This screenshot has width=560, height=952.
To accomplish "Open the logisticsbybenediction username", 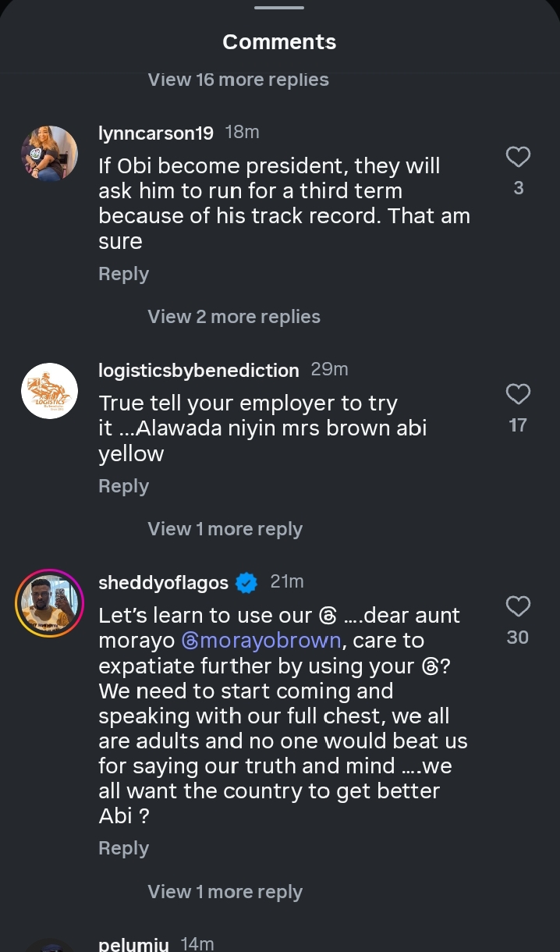I will click(198, 370).
